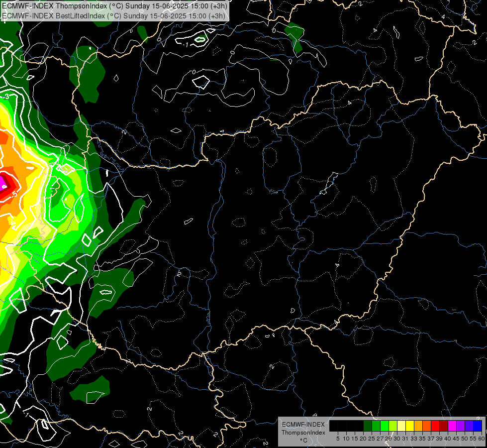Click the legend tick value 40
Image resolution: width=487 pixels, height=448 pixels.
pos(448,439)
